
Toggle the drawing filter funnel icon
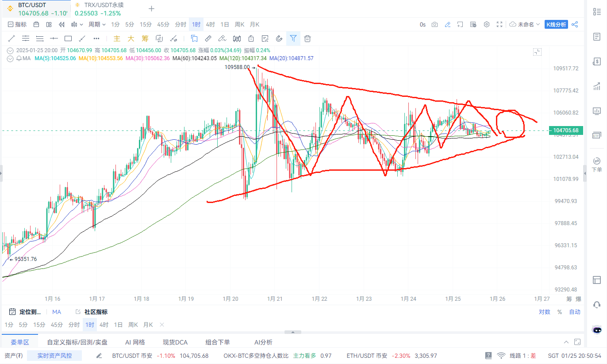(293, 38)
